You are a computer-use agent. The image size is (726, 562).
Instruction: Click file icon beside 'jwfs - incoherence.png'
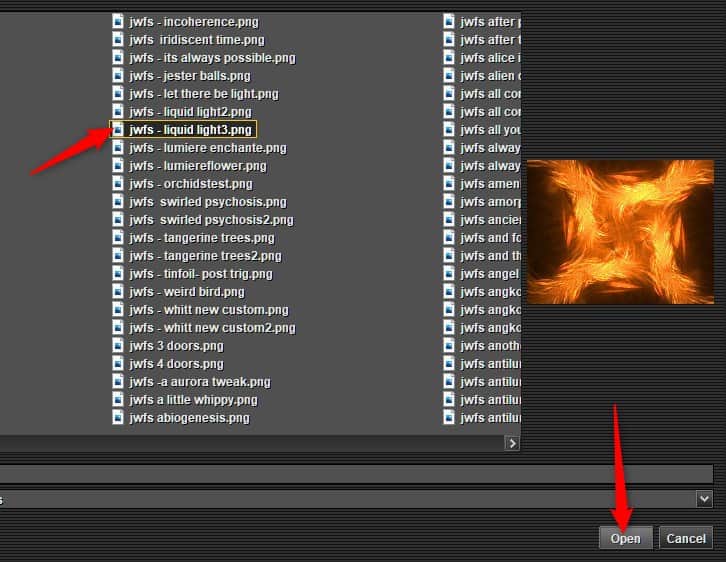[x=118, y=22]
